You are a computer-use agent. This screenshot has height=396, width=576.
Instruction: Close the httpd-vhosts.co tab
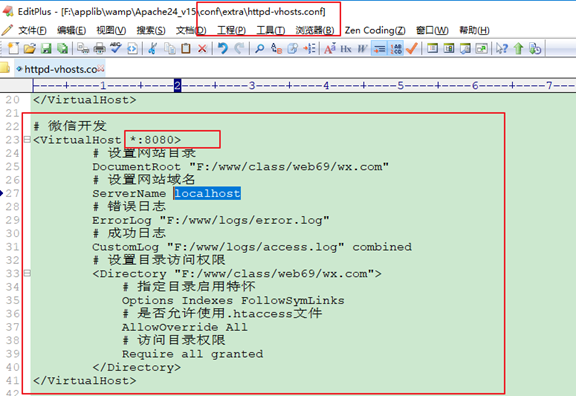coord(101,68)
